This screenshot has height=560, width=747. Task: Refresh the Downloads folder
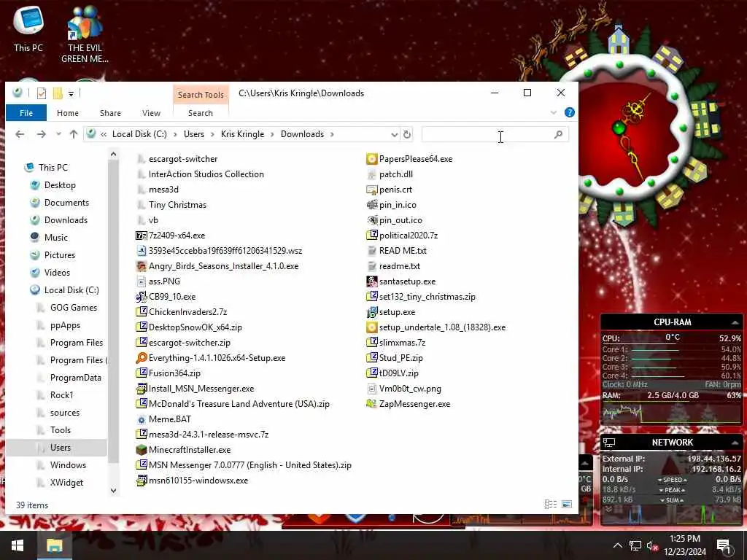407,135
